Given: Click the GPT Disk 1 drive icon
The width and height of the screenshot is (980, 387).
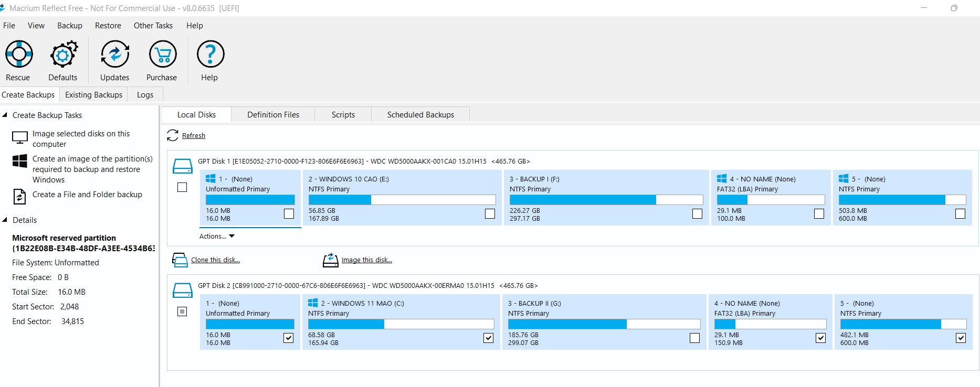Looking at the screenshot, I should coord(183,166).
